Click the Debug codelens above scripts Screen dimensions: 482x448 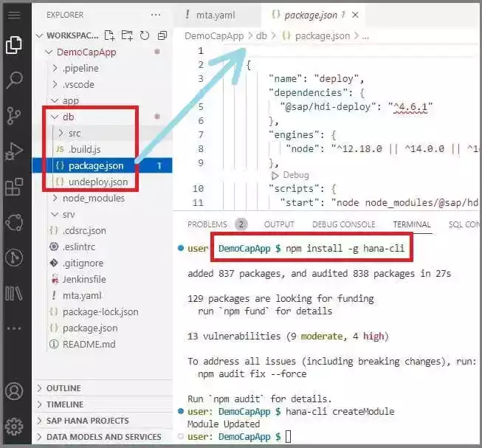[x=290, y=175]
